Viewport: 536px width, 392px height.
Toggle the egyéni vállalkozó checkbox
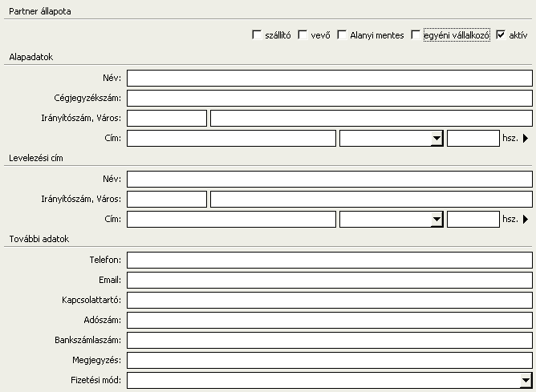[x=416, y=34]
